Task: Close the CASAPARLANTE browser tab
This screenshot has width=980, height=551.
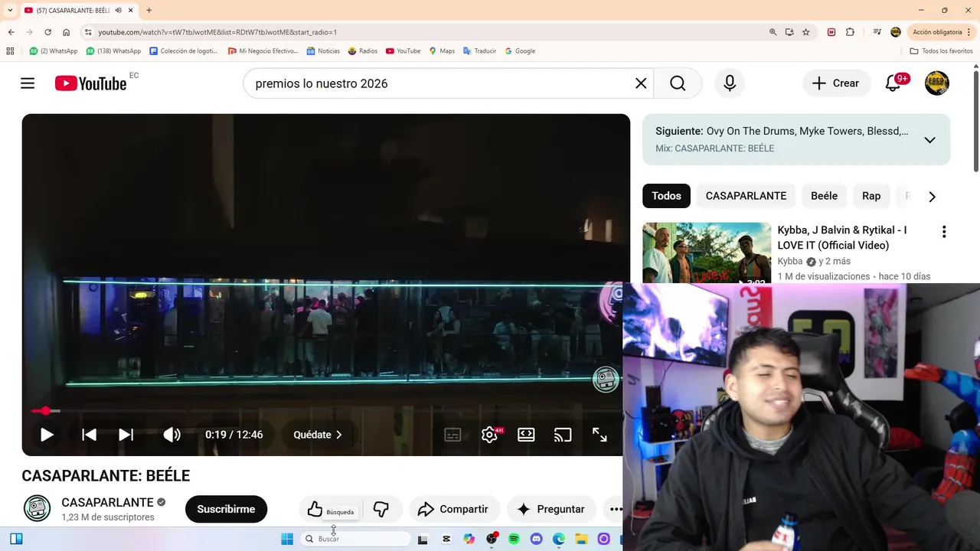Action: [x=131, y=10]
